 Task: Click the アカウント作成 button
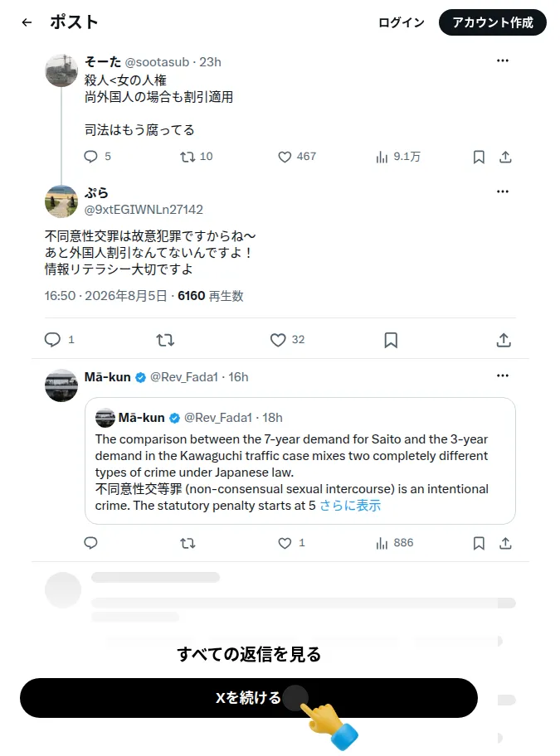tap(493, 22)
